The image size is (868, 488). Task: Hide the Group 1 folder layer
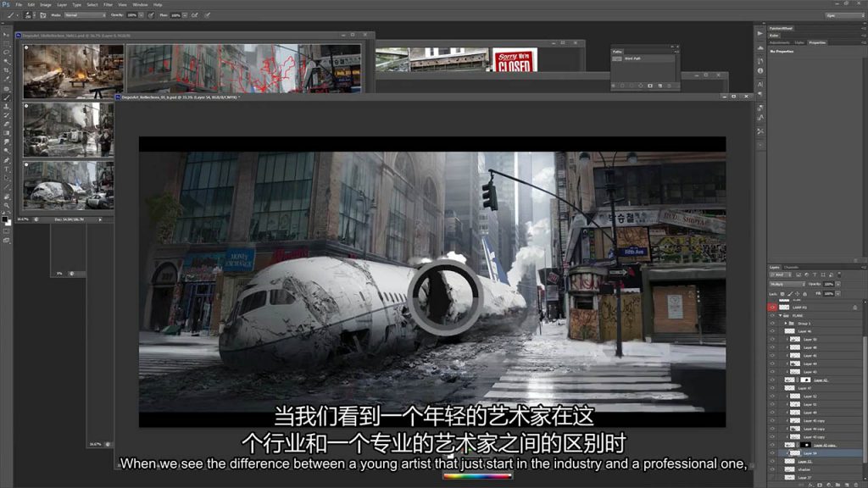772,323
